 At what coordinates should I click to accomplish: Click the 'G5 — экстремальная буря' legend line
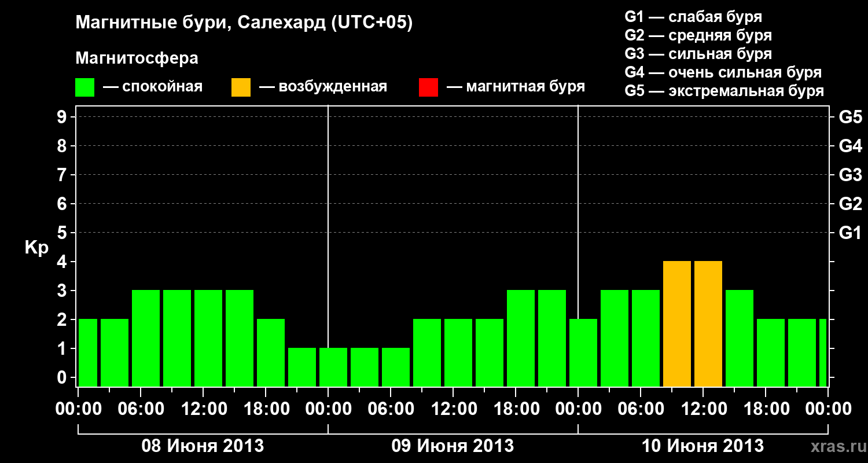point(724,91)
